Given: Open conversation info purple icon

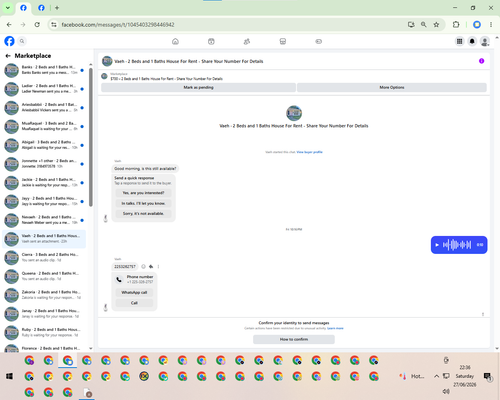Looking at the screenshot, I should [x=481, y=61].
